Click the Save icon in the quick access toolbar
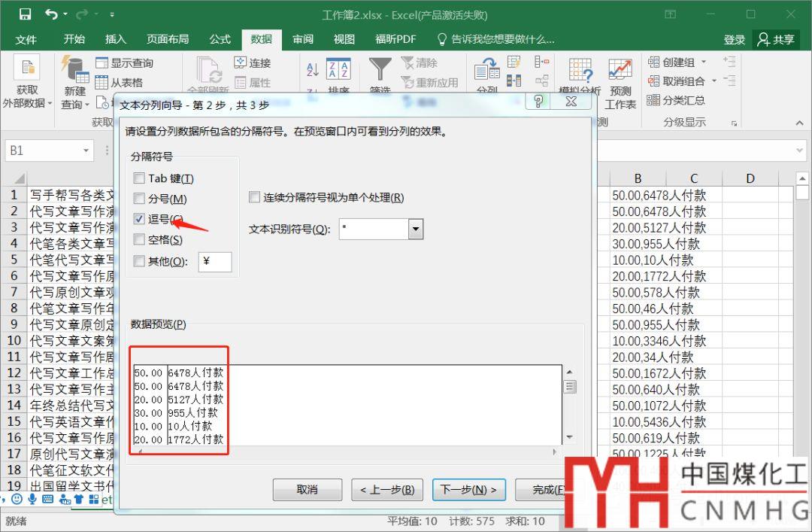Image resolution: width=812 pixels, height=532 pixels. (x=25, y=14)
